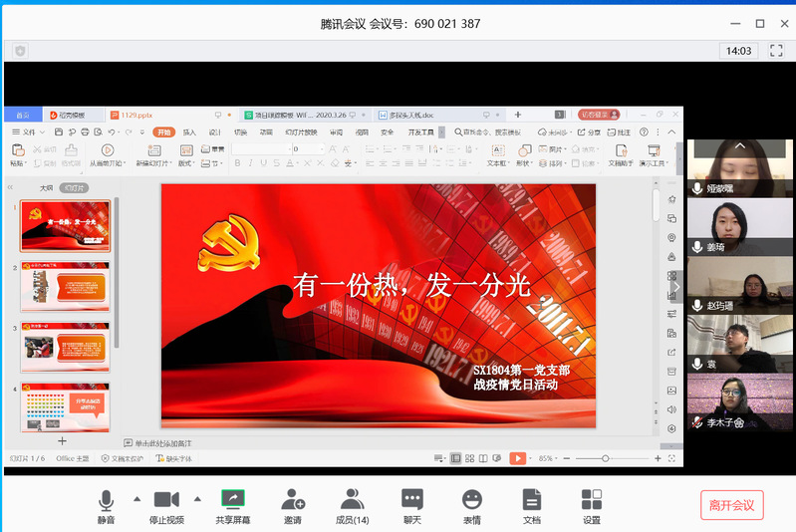Expand video options arrow beside 停止视频
Viewport: 796px width, 532px height.
[197, 498]
